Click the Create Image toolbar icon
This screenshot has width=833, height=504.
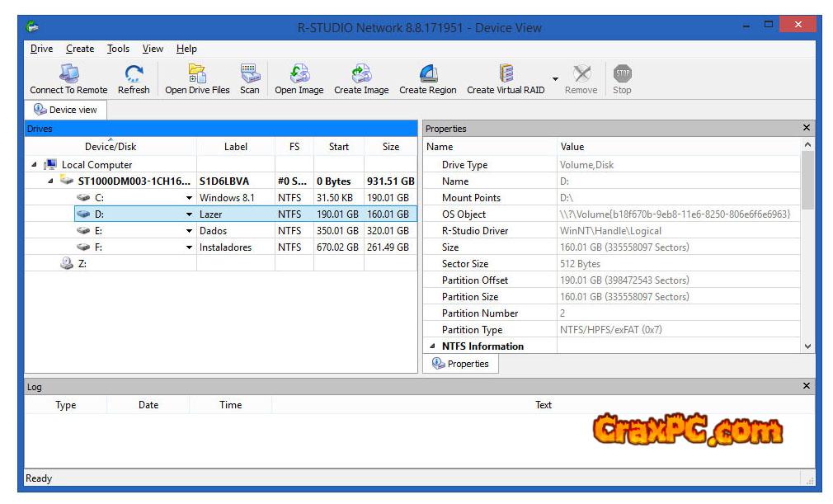tap(361, 73)
